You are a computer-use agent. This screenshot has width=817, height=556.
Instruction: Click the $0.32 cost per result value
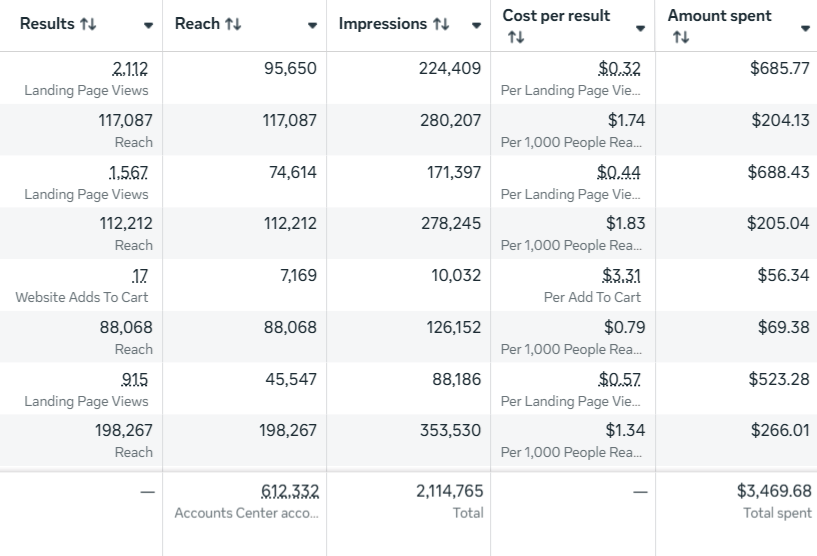tap(620, 69)
